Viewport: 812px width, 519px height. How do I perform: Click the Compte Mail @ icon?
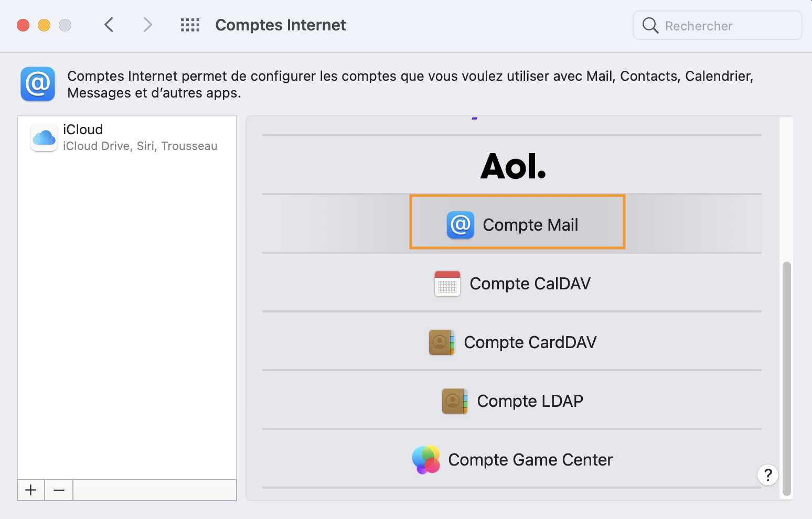point(461,225)
